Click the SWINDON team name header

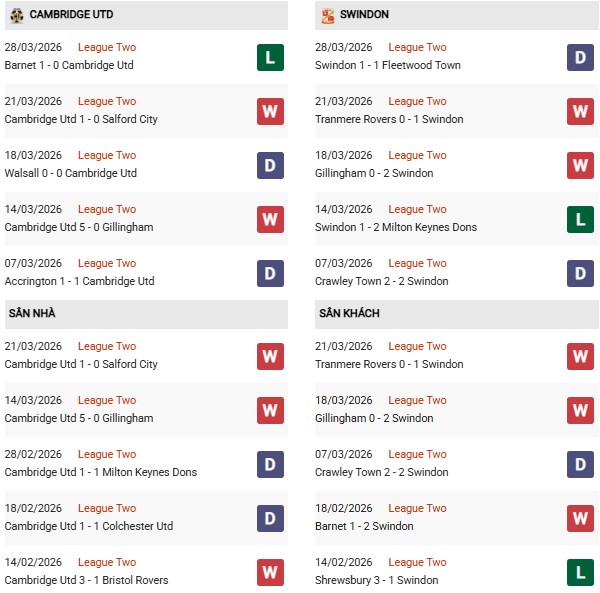point(364,15)
